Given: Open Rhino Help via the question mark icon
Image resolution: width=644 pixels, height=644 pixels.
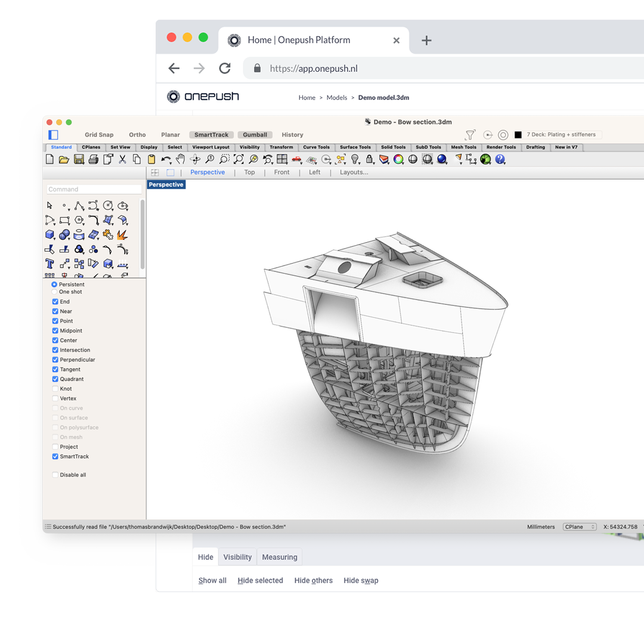Looking at the screenshot, I should tap(501, 159).
